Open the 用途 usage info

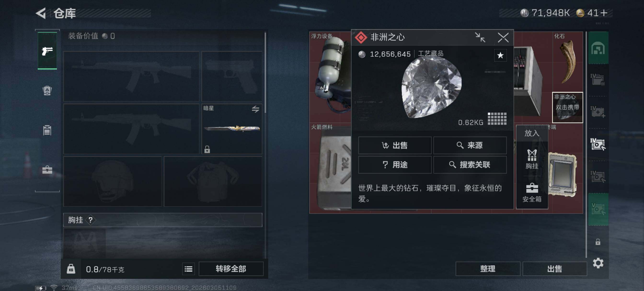(395, 165)
